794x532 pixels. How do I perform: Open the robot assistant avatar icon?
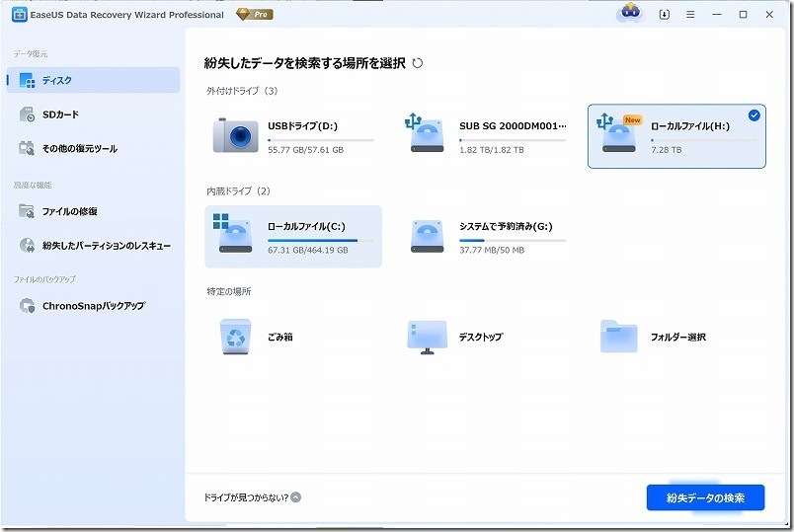click(x=630, y=13)
